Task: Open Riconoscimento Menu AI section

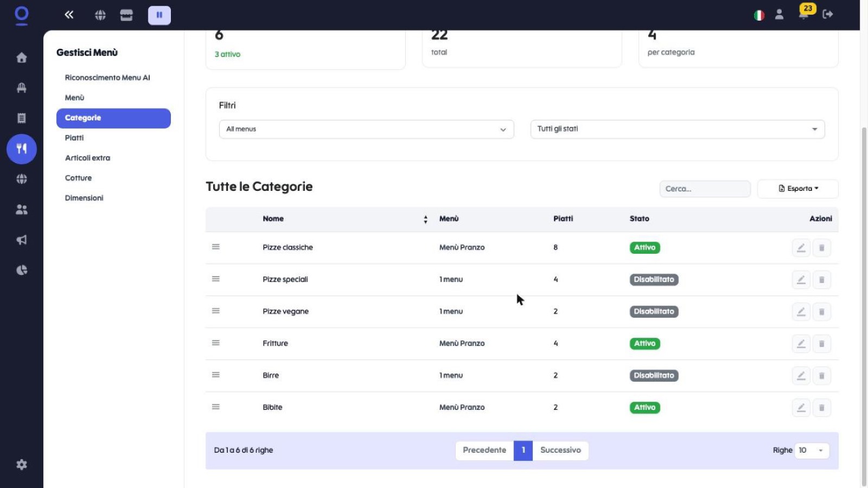Action: [x=107, y=78]
